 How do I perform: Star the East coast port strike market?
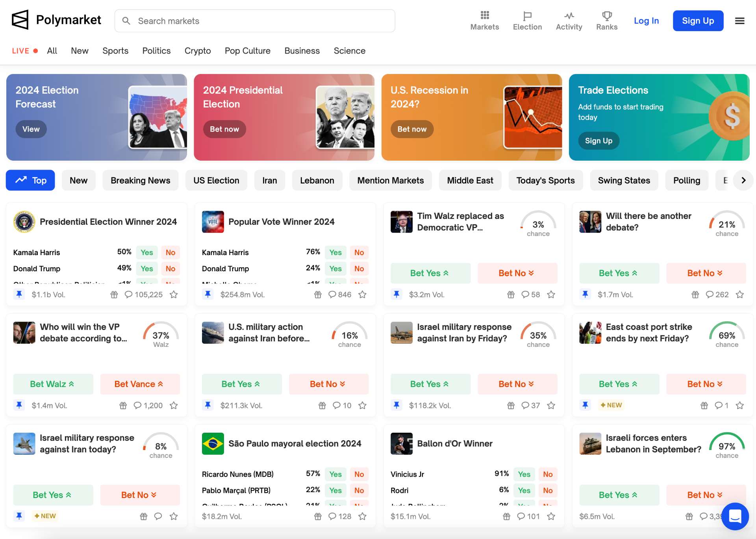pyautogui.click(x=740, y=406)
